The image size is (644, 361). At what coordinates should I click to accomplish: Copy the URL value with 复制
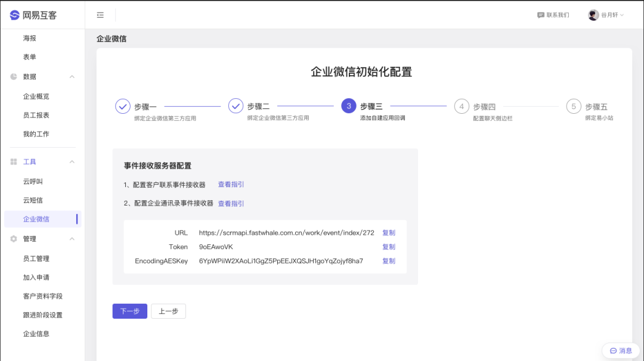[389, 232]
